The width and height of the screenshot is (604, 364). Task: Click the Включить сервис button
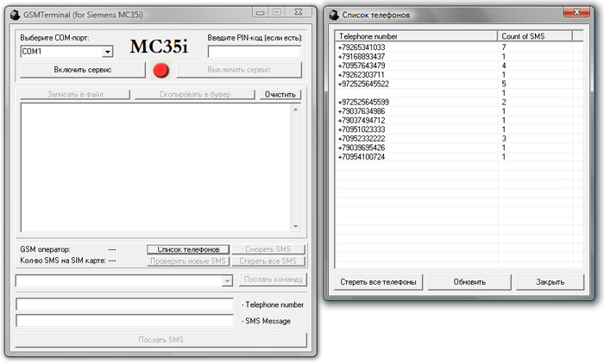tap(83, 70)
